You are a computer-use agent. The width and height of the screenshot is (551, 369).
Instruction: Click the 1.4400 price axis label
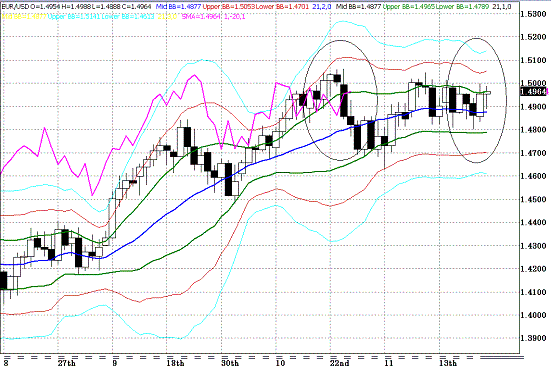pyautogui.click(x=534, y=222)
